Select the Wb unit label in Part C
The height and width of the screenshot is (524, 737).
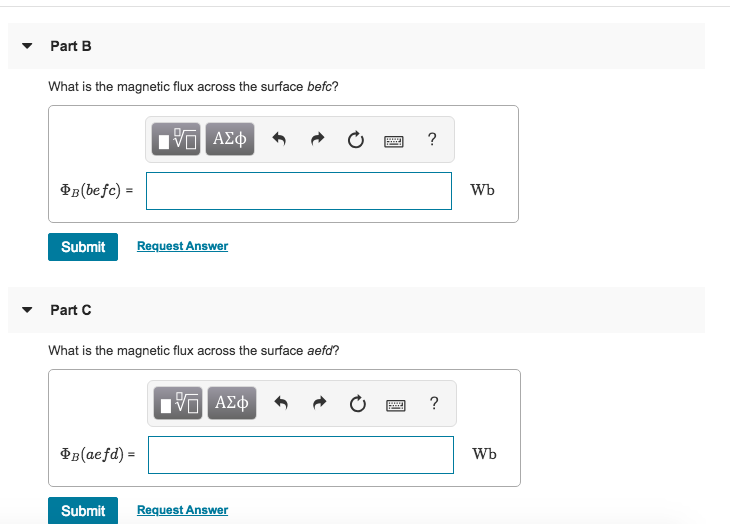tap(484, 454)
